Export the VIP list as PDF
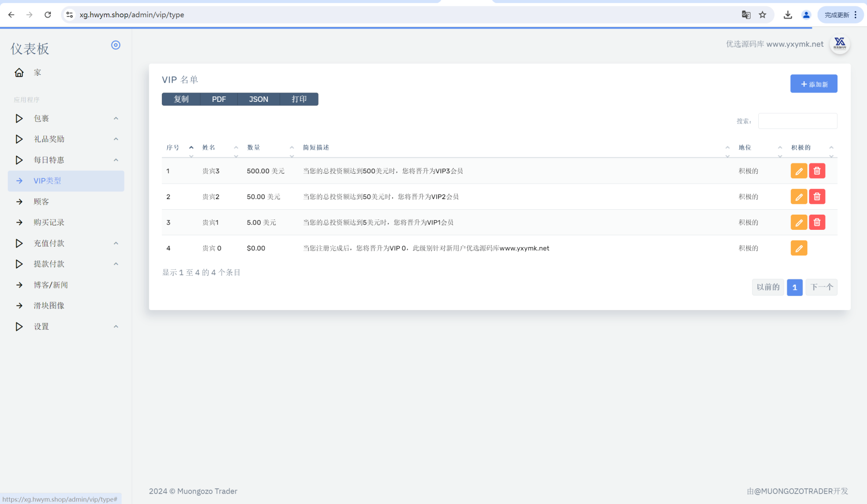Screen dimensions: 867x504 coord(219,99)
